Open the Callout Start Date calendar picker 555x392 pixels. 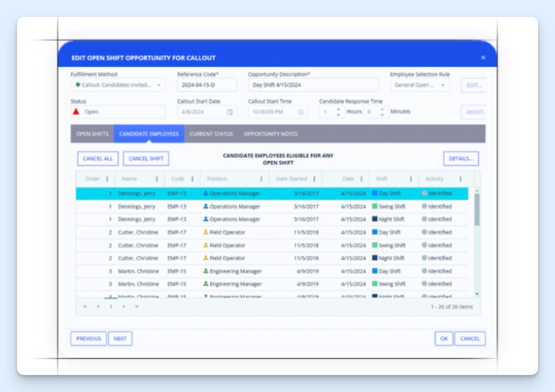(230, 112)
